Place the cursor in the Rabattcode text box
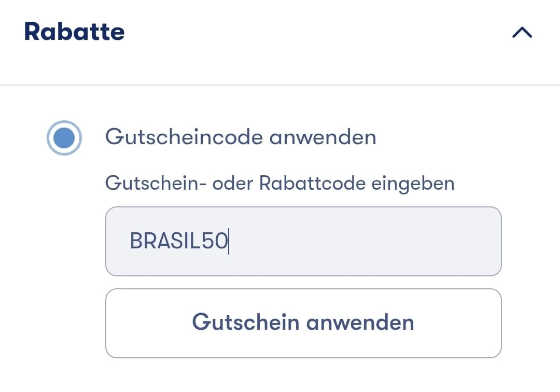Image resolution: width=560 pixels, height=392 pixels. pyautogui.click(x=363, y=242)
